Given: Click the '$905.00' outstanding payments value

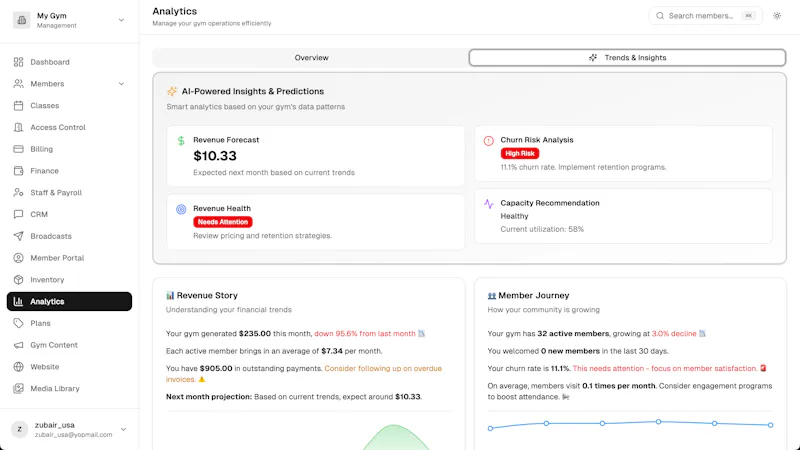Looking at the screenshot, I should point(216,368).
